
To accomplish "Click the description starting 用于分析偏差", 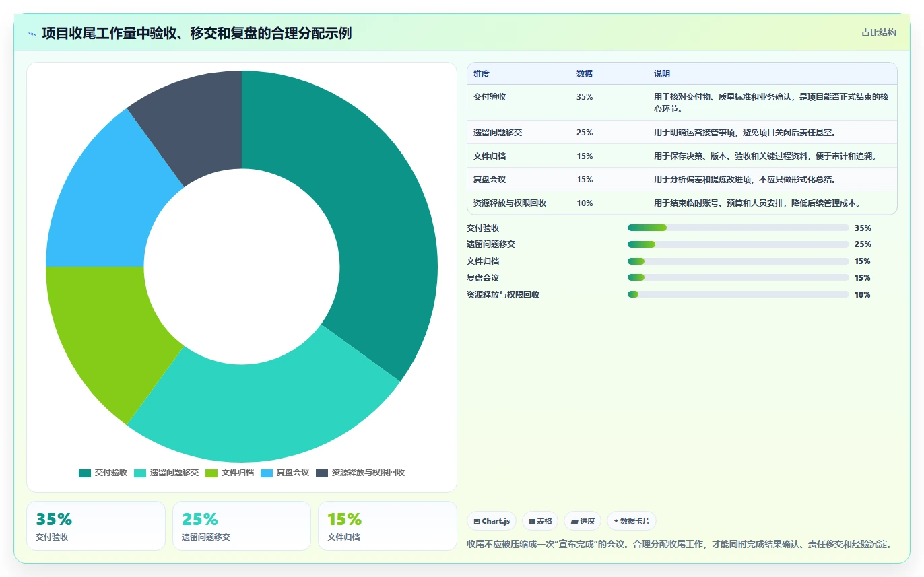I will click(746, 180).
